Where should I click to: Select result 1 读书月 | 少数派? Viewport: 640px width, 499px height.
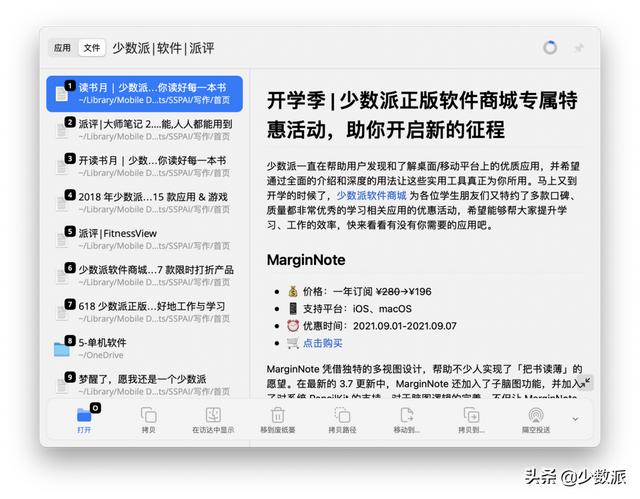click(144, 93)
